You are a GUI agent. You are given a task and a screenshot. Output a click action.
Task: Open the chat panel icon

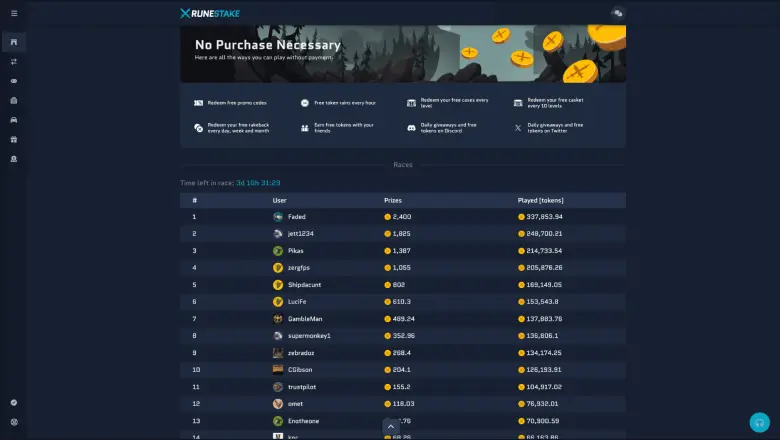pos(618,13)
